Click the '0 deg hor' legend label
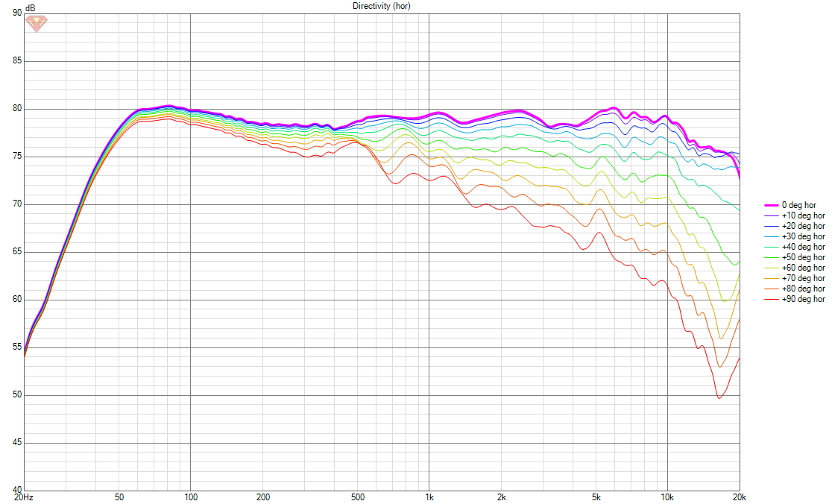Image resolution: width=832 pixels, height=504 pixels. click(x=798, y=205)
